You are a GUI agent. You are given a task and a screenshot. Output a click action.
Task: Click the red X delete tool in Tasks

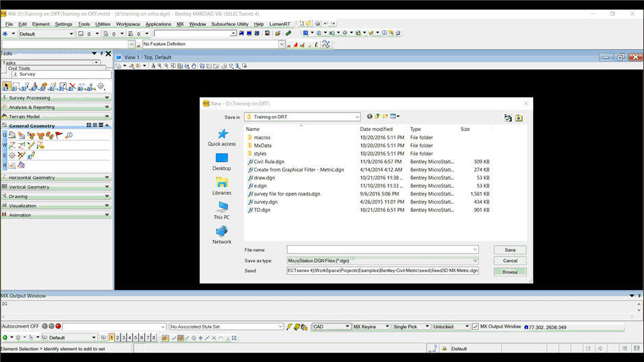point(72,86)
